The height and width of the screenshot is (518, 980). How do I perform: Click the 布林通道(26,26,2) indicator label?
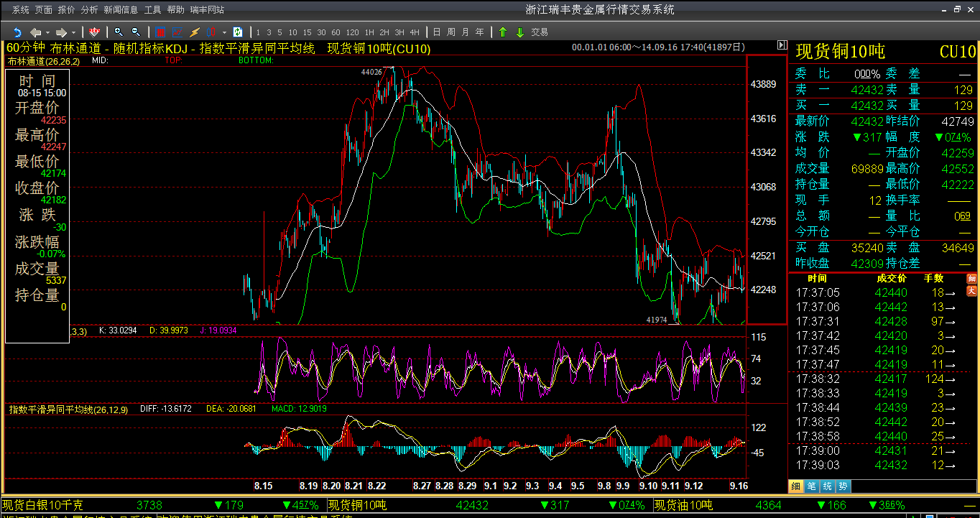(44, 61)
